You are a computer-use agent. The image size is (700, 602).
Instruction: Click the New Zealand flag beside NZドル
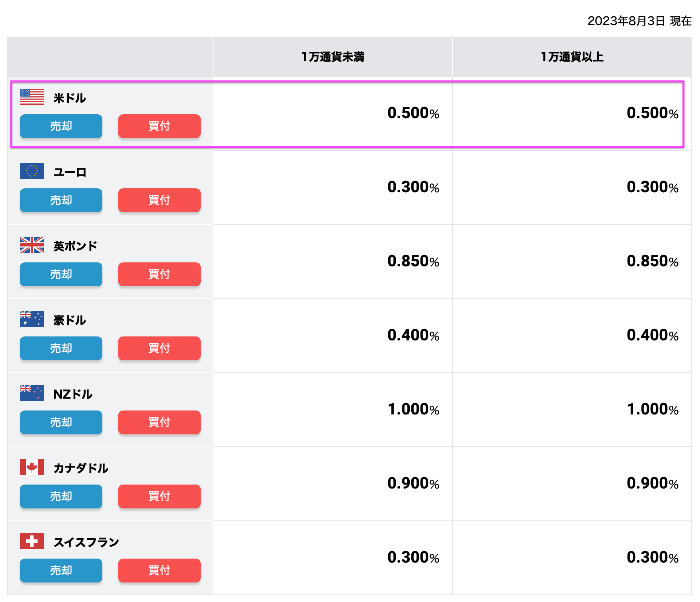32,393
